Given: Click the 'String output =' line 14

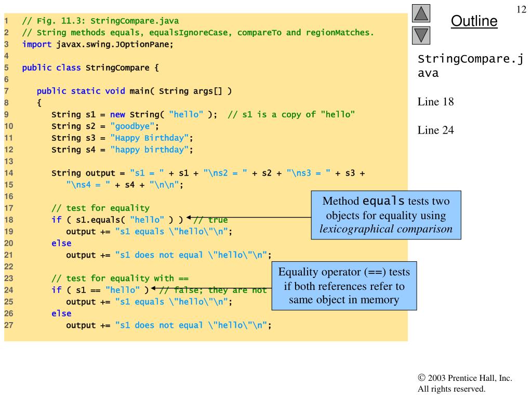Looking at the screenshot, I should pos(208,173).
